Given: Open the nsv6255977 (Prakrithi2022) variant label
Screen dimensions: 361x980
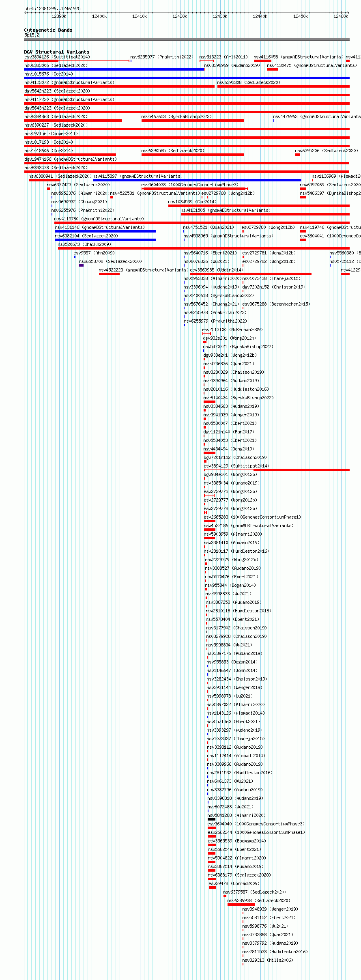Looking at the screenshot, I should click(x=162, y=57).
